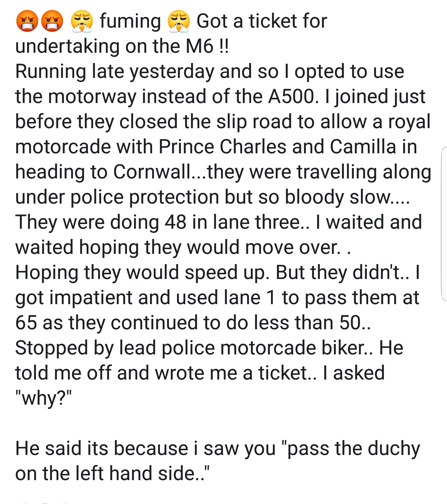Click the steaming face emoji before "fuming"
The image size is (447, 504).
tap(82, 21)
